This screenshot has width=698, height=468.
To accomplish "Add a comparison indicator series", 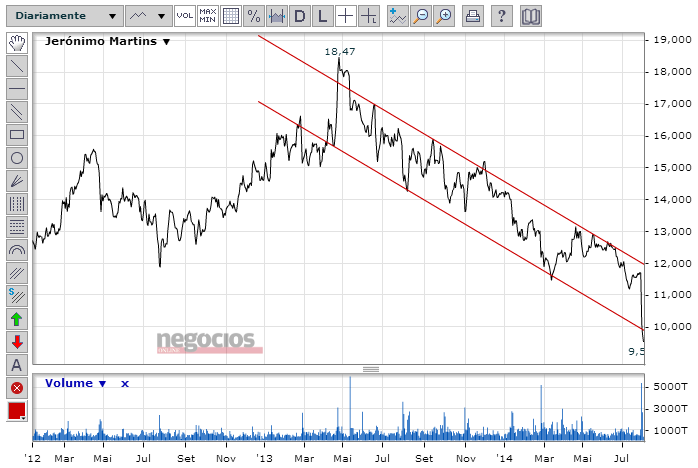I will pyautogui.click(x=398, y=16).
